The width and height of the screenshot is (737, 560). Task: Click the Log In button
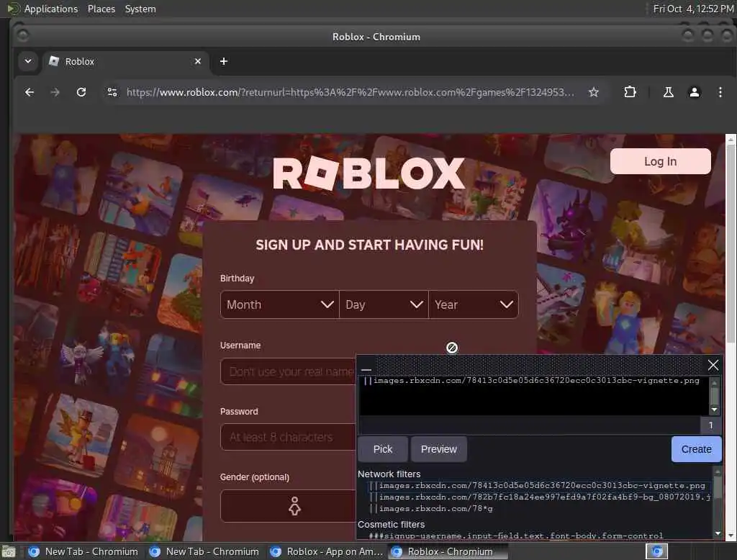click(x=661, y=161)
